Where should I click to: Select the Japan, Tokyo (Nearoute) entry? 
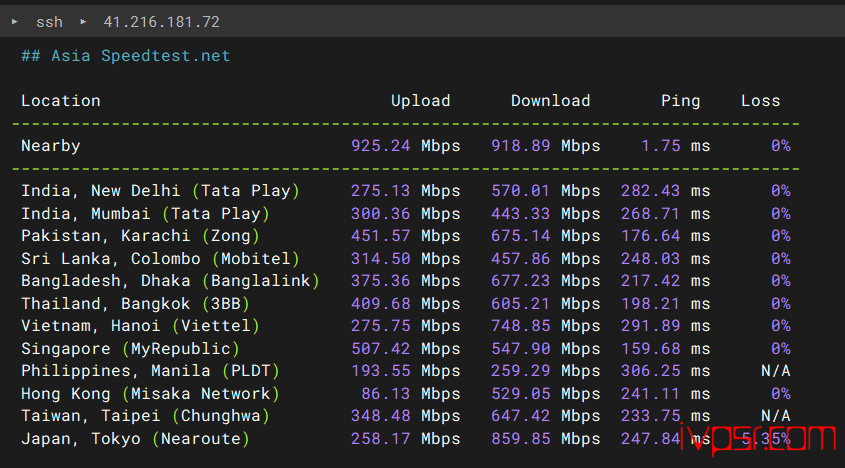tap(135, 439)
